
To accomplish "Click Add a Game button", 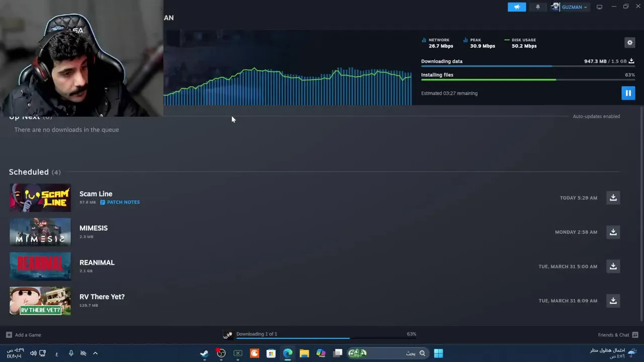I will tap(24, 335).
